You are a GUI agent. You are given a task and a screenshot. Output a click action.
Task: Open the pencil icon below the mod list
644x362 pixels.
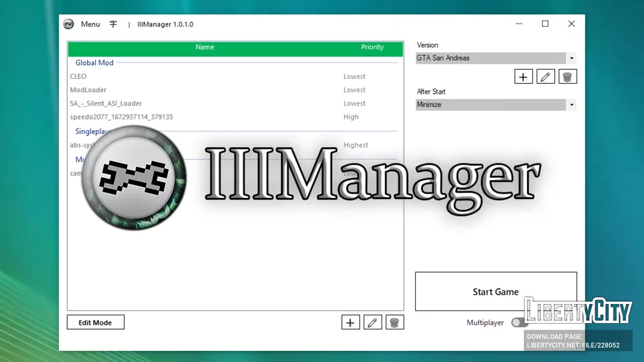(372, 322)
